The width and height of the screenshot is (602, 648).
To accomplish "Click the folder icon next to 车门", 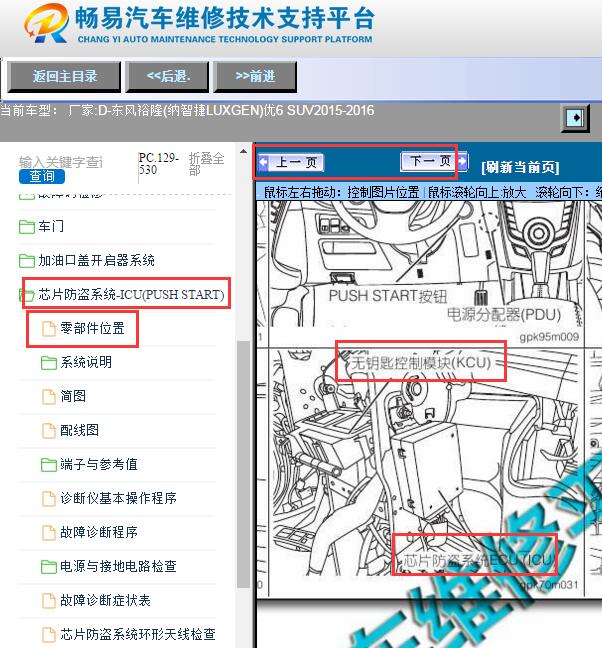I will [27, 227].
